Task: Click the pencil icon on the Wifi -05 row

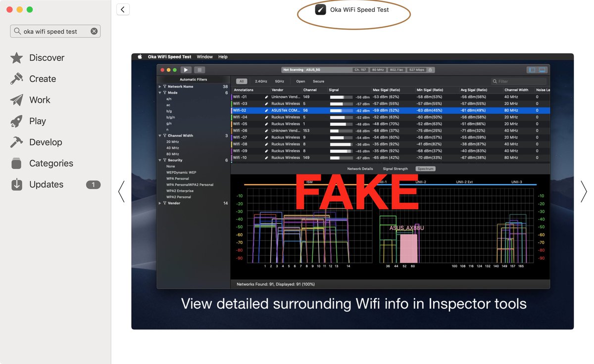Action: point(266,124)
